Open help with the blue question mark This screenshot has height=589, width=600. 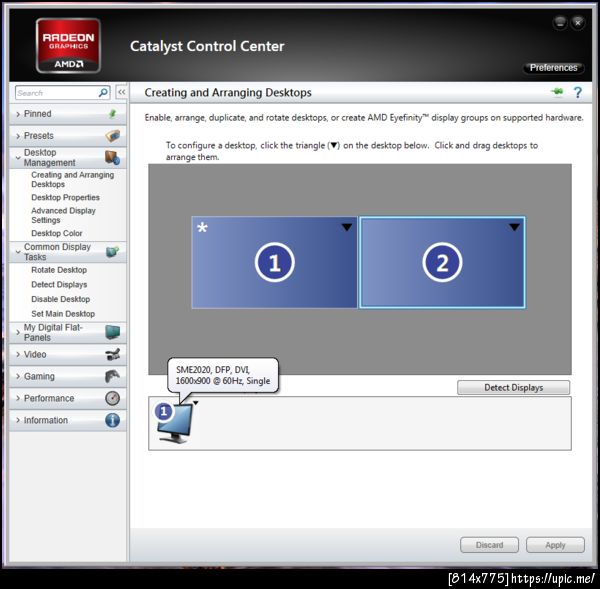tap(578, 92)
